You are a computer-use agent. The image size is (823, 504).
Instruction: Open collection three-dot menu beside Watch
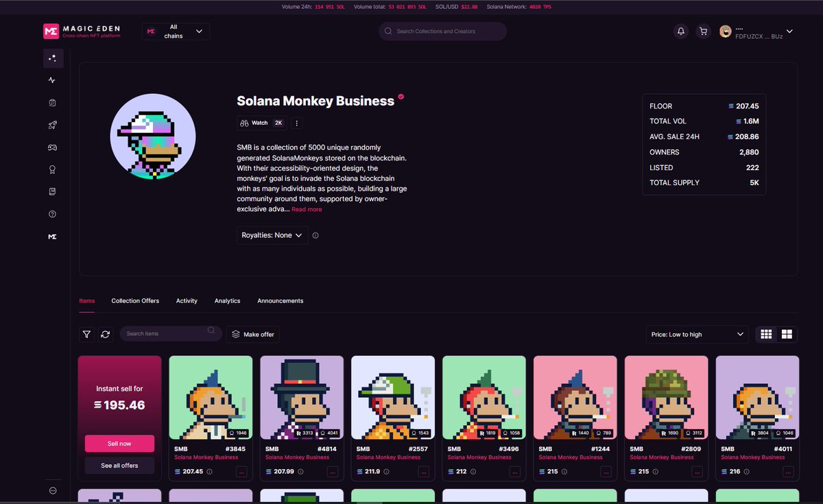(x=296, y=123)
